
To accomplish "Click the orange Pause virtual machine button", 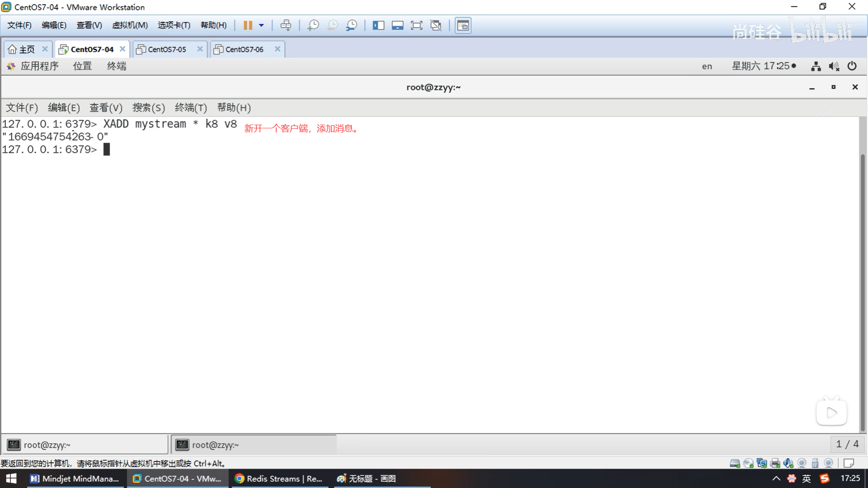I will (247, 25).
